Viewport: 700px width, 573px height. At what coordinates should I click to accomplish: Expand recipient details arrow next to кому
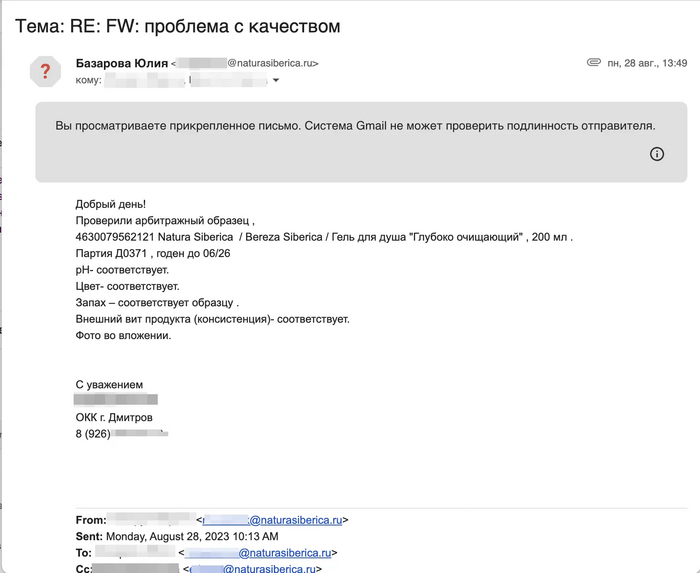276,80
